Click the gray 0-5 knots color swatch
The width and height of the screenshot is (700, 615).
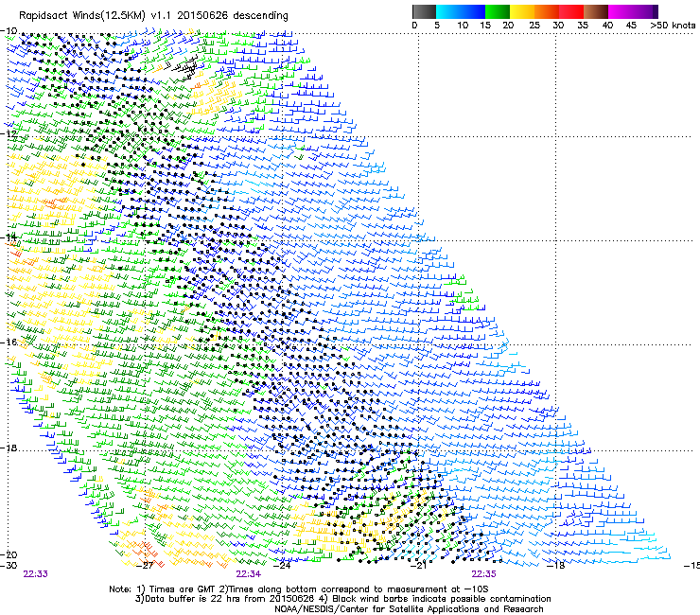tap(424, 11)
